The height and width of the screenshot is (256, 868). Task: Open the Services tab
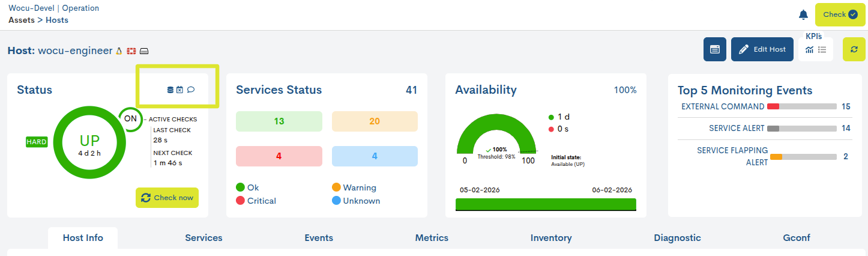point(203,238)
